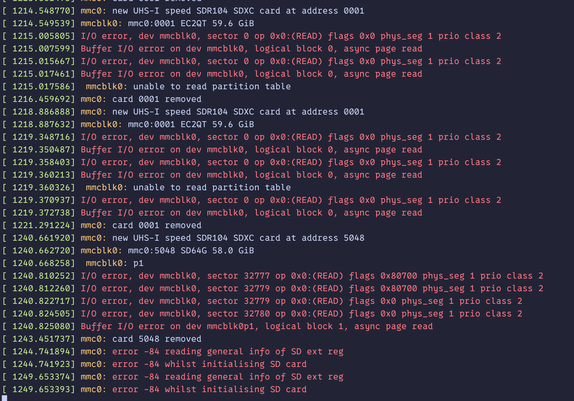Viewport: 574px width, 401px height.
Task: Click timestamp 1249.653374 in the log
Action: (x=44, y=376)
